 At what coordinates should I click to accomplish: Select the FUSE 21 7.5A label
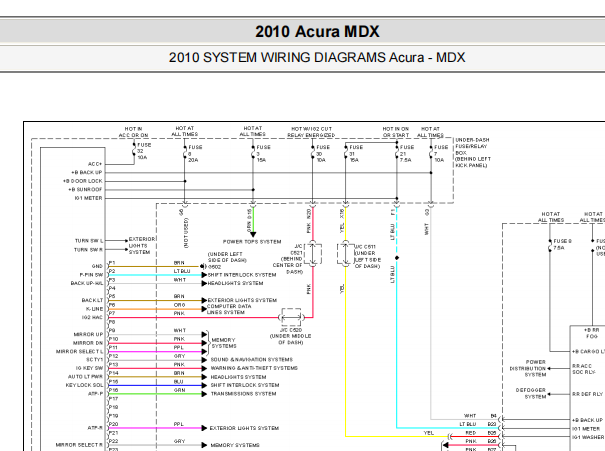pos(407,154)
